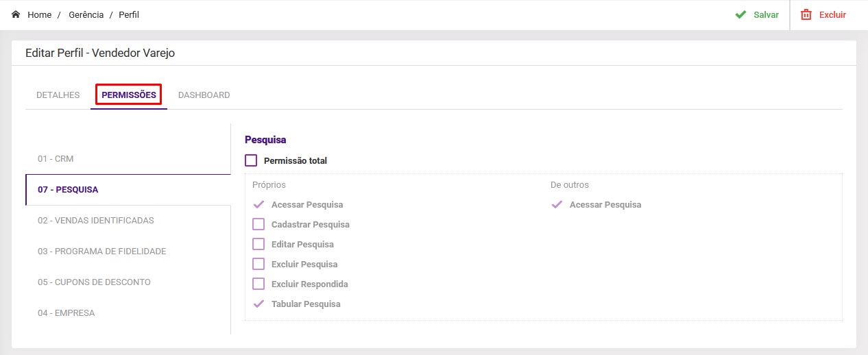Screen dimensions: 868x355
Task: Toggle Acessar Pesquisa under De outros
Action: click(557, 204)
